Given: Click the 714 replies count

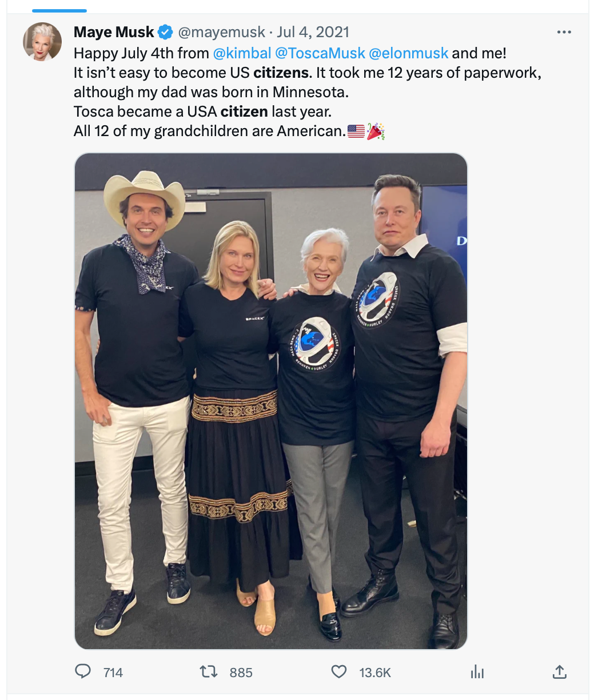Looking at the screenshot, I should [x=113, y=673].
